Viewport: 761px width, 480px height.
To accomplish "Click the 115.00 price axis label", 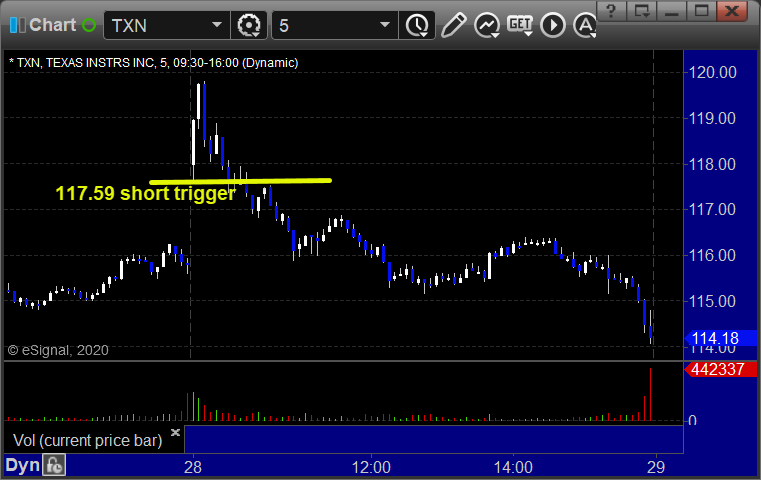I will click(x=712, y=301).
